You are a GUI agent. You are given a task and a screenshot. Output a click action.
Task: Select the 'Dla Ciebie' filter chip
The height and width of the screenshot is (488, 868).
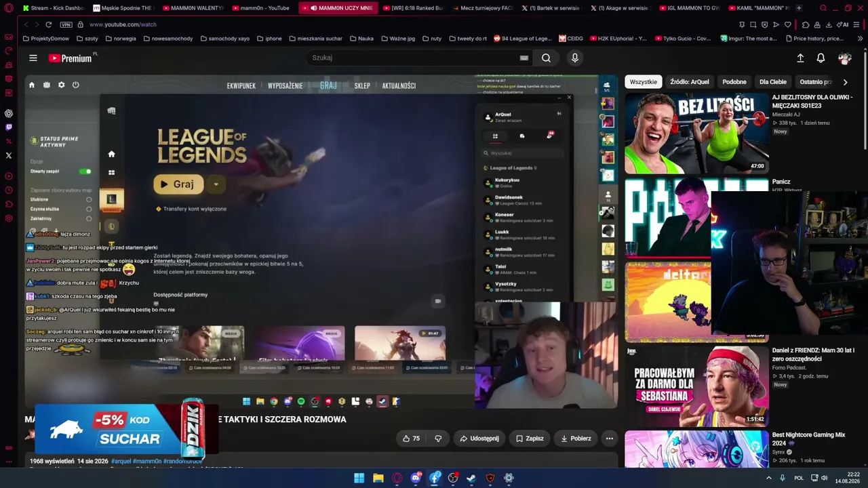(773, 82)
